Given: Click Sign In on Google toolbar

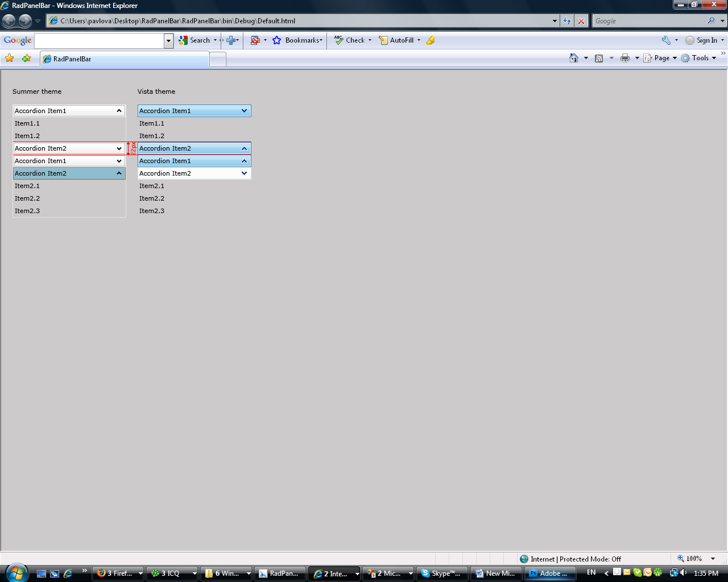Looking at the screenshot, I should [x=705, y=40].
